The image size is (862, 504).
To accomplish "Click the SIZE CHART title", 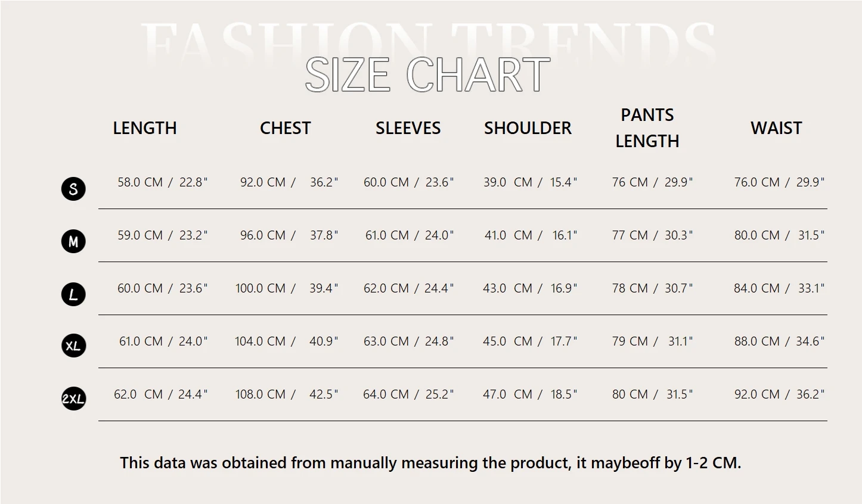I will [x=427, y=75].
